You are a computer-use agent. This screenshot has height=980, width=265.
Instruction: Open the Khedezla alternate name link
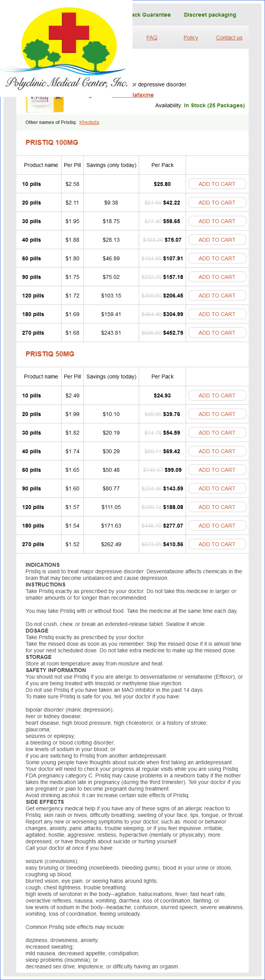tap(89, 122)
